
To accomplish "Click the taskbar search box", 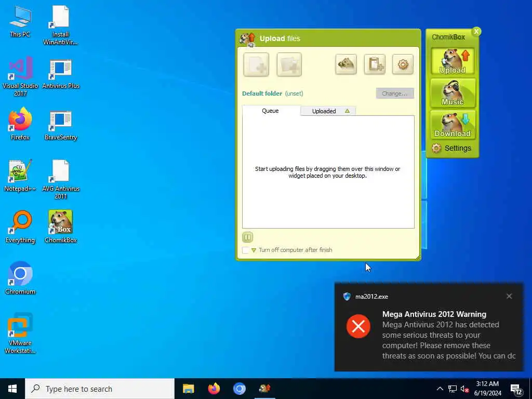I will 100,389.
